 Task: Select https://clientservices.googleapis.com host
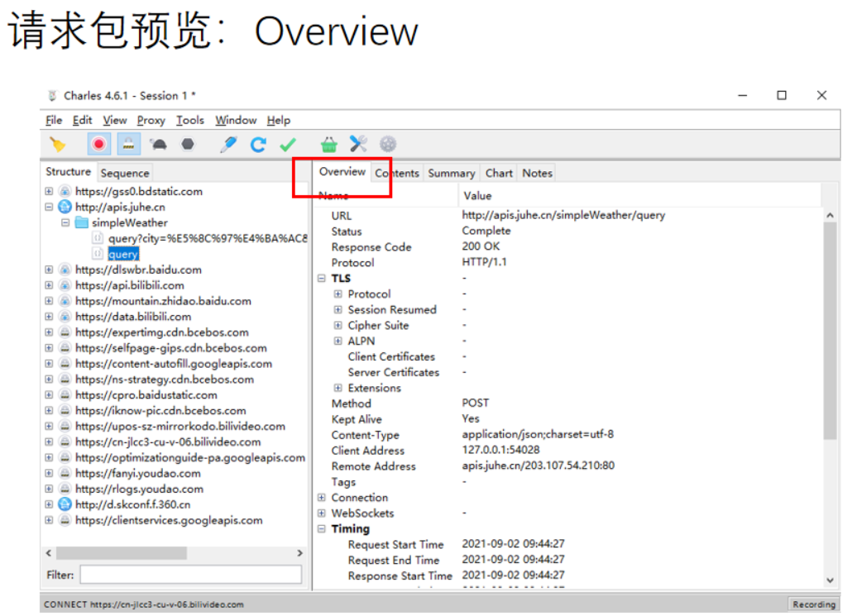click(x=169, y=520)
